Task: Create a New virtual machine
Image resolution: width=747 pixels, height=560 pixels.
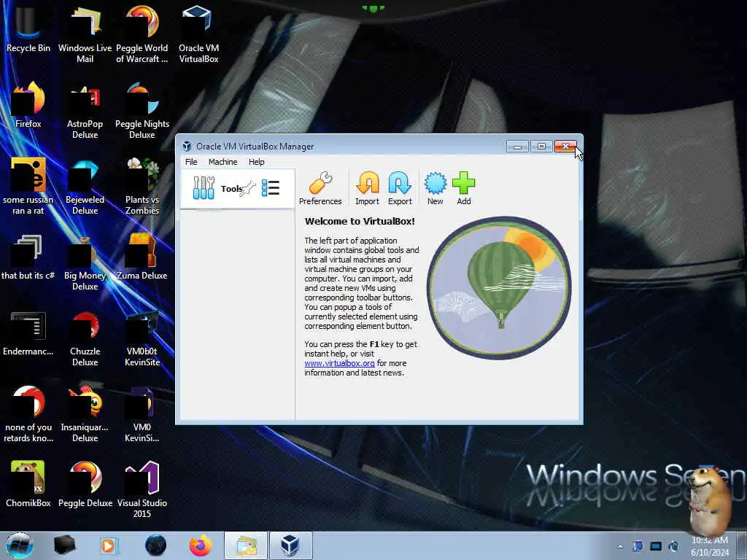Action: click(x=435, y=189)
